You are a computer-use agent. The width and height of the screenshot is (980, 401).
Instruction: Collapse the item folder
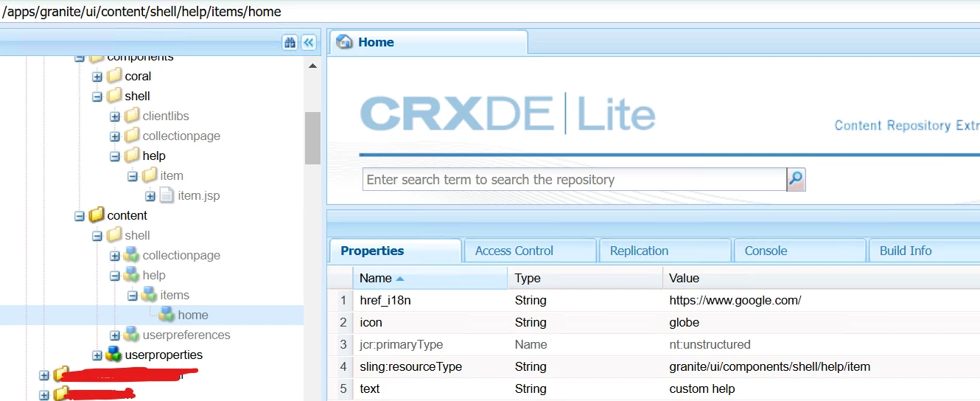tap(133, 176)
